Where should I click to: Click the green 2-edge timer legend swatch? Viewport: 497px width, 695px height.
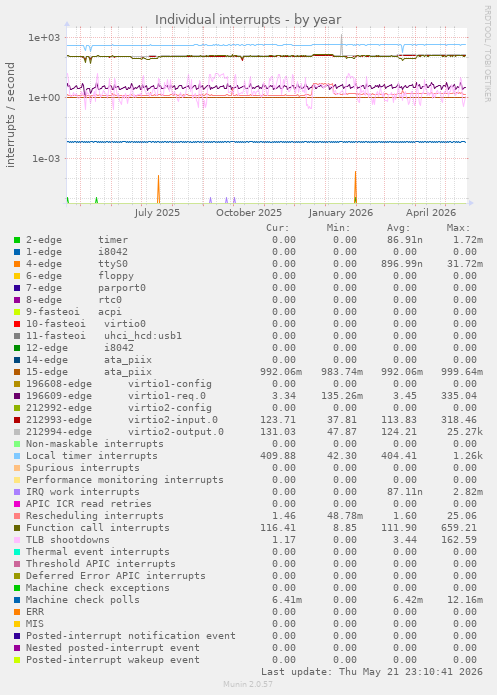click(x=17, y=240)
